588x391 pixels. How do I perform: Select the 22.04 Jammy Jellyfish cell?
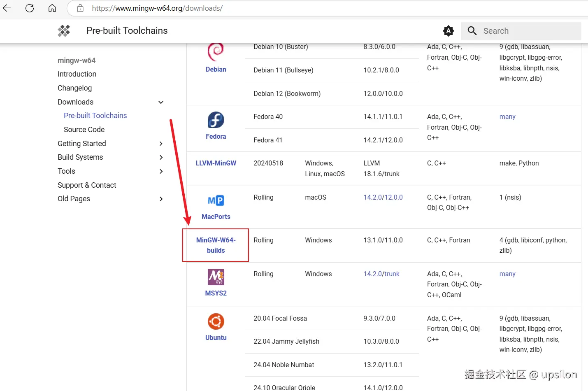286,342
